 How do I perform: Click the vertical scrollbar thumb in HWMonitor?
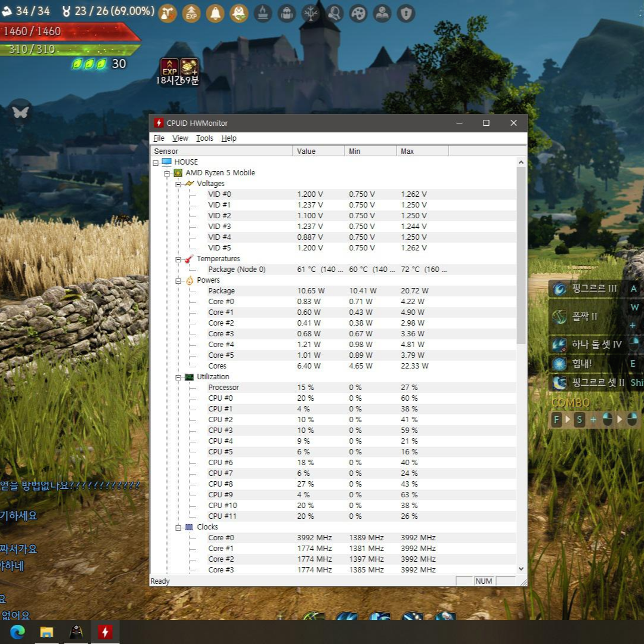tap(521, 255)
